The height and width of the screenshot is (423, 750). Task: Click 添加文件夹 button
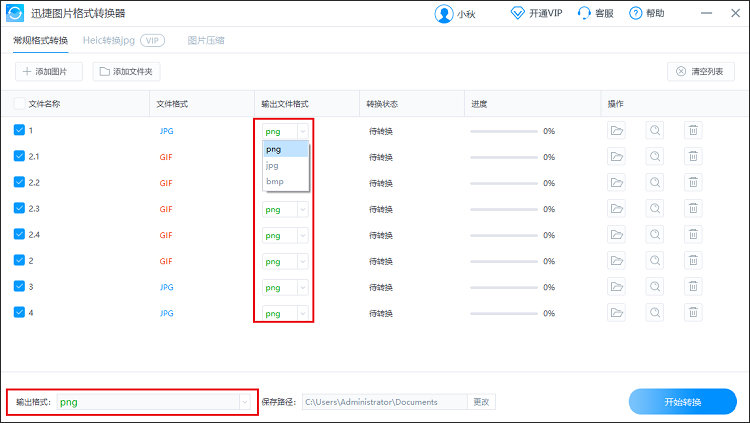click(126, 71)
